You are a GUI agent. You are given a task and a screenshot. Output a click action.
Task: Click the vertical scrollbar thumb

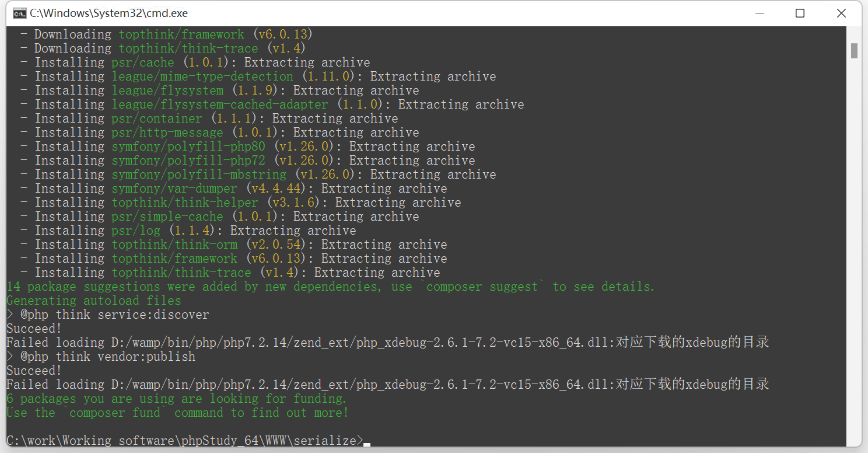[854, 51]
